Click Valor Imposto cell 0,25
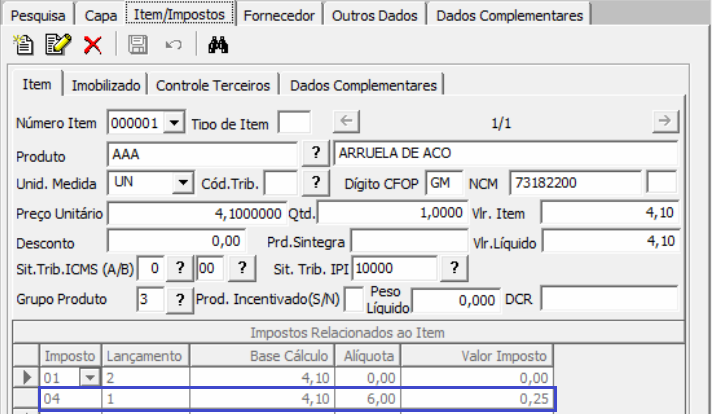 (x=476, y=399)
